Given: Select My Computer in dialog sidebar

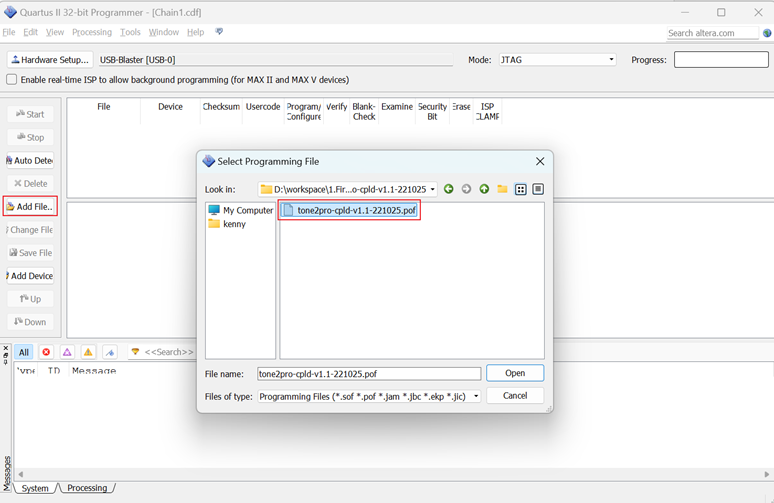Looking at the screenshot, I should pyautogui.click(x=240, y=210).
